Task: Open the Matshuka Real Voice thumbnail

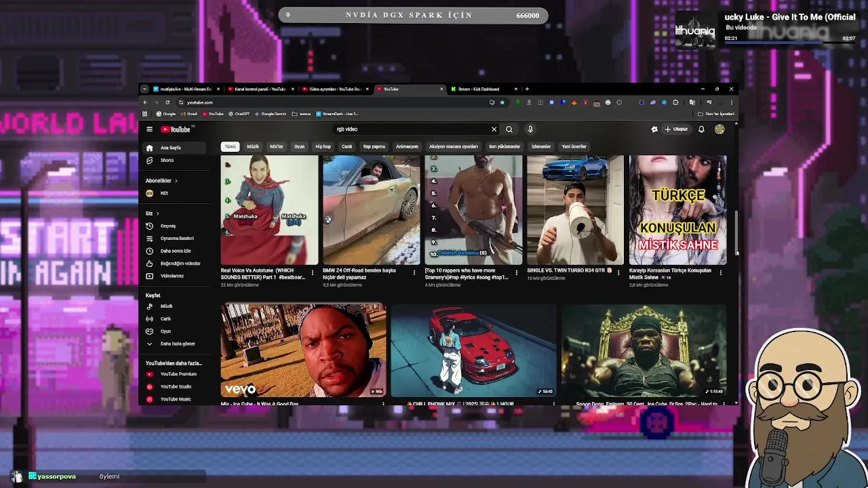Action: tap(269, 209)
